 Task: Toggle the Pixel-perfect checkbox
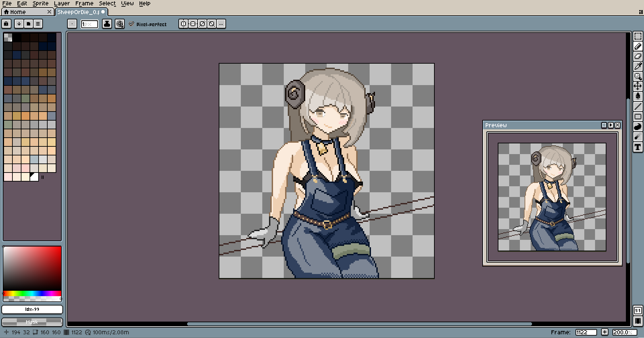(148, 24)
